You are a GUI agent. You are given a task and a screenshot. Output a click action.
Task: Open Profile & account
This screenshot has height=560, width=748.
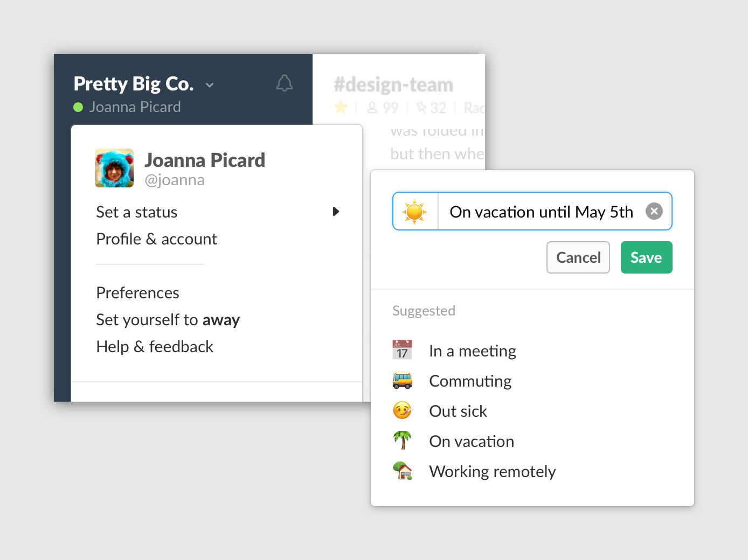[x=156, y=239]
